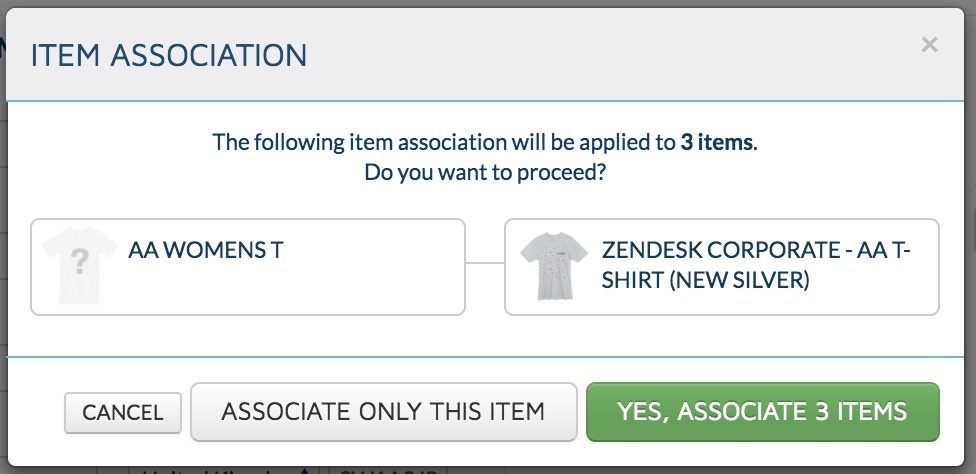Viewport: 976px width, 474px height.
Task: Choose Associate Only This Item
Action: click(383, 412)
